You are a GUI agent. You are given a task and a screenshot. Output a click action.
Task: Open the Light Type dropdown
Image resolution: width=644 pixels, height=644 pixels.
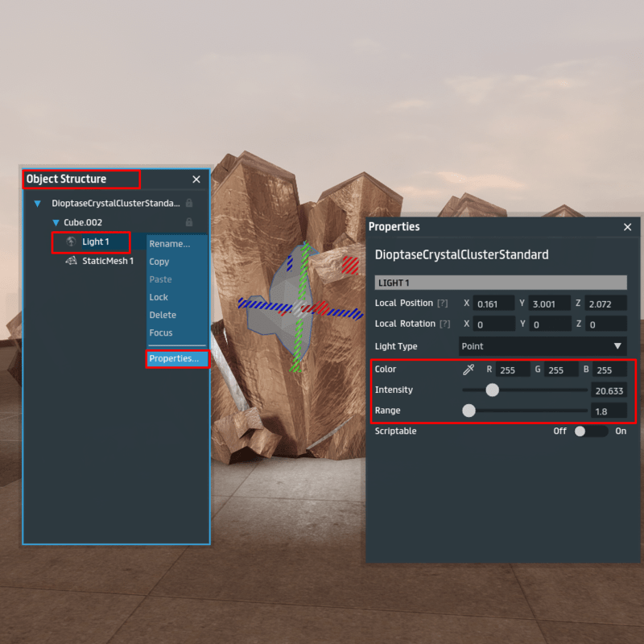click(x=542, y=346)
